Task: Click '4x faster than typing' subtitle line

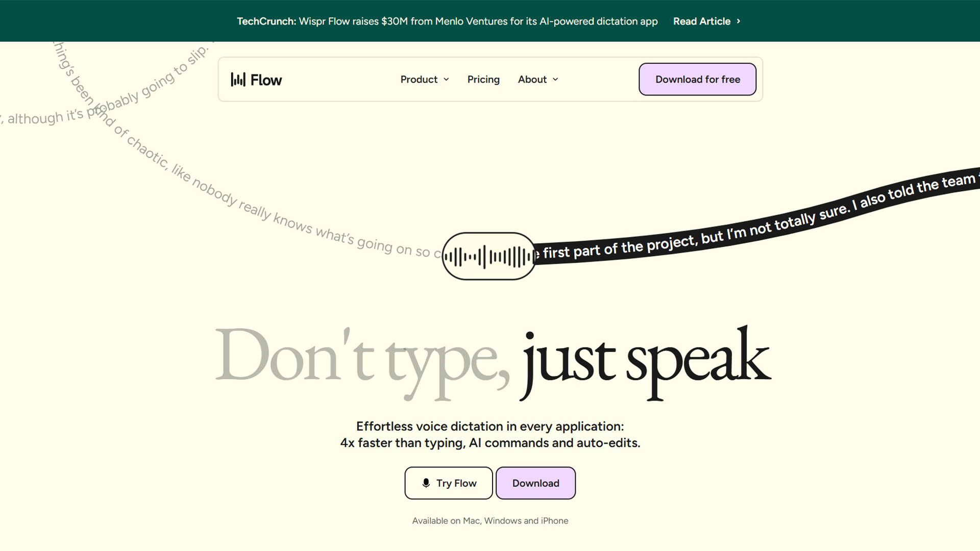Action: tap(490, 443)
